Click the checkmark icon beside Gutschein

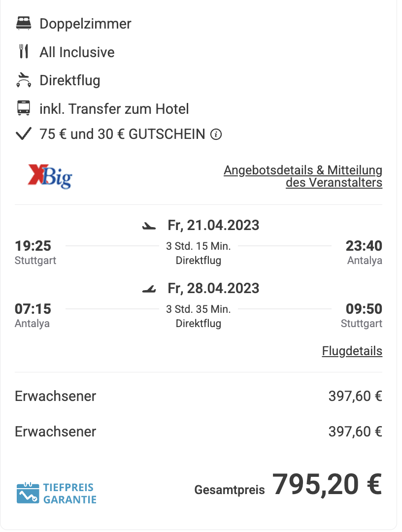coord(24,133)
